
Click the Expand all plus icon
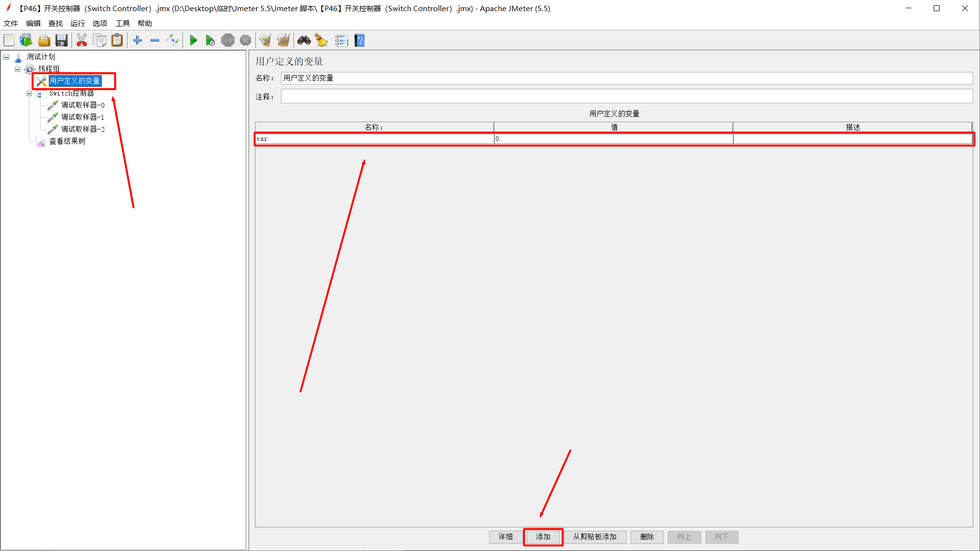coord(138,41)
